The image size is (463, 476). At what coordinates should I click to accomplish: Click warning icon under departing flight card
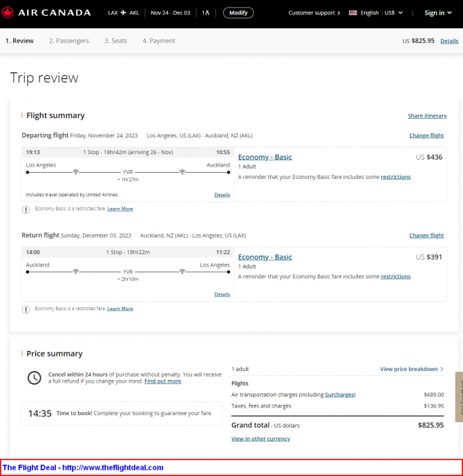(x=26, y=209)
